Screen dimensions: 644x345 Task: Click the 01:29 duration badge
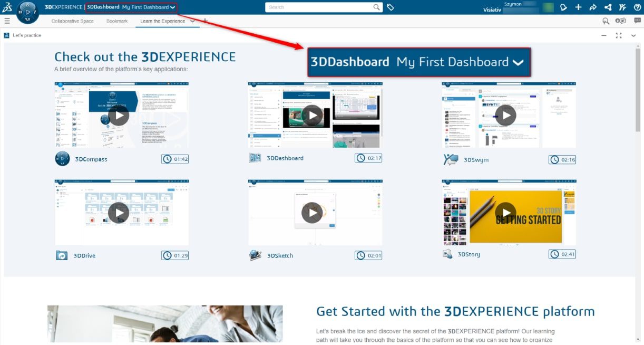[175, 255]
